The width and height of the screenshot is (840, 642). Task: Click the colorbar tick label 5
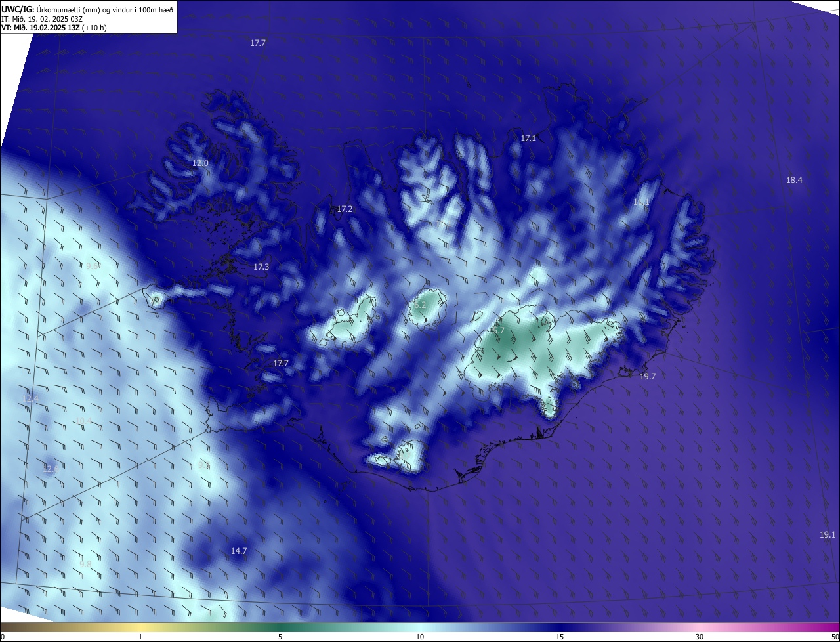click(280, 637)
